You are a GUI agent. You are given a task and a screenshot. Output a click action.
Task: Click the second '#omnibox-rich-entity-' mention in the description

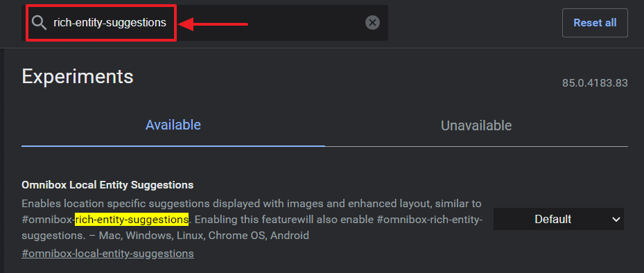(429, 220)
